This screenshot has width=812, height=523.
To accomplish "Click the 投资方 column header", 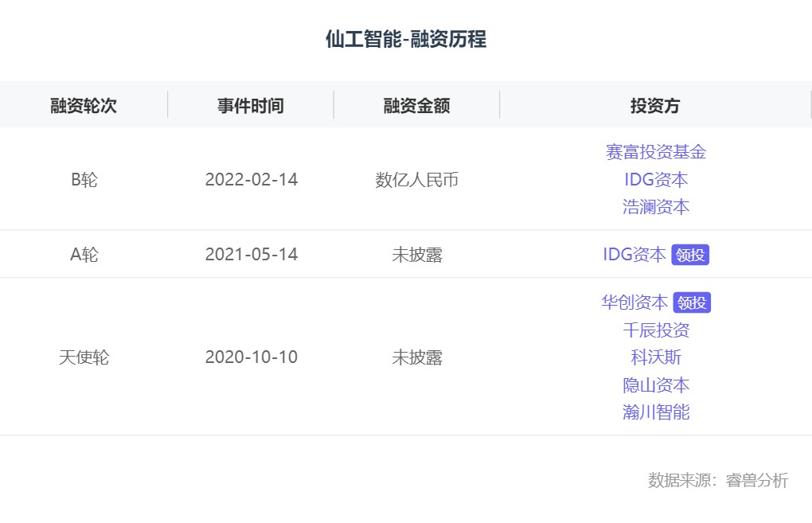I will click(655, 106).
